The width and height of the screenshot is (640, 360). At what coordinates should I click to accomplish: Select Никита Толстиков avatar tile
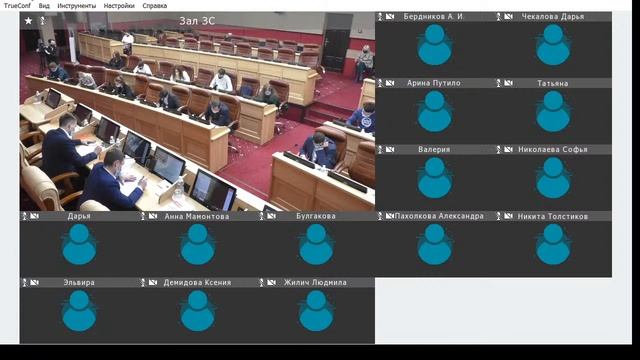tap(553, 244)
